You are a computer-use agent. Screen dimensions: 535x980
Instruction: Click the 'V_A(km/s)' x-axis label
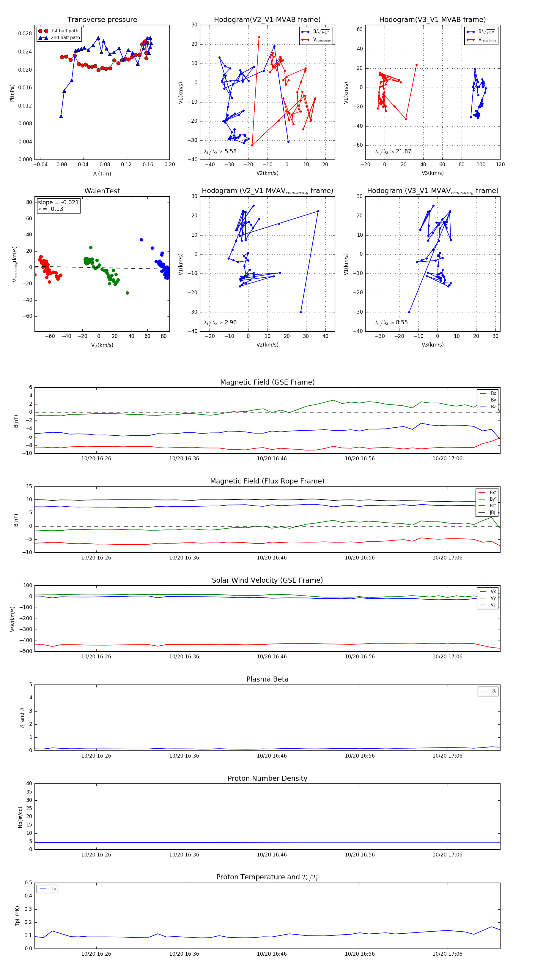(x=102, y=345)
